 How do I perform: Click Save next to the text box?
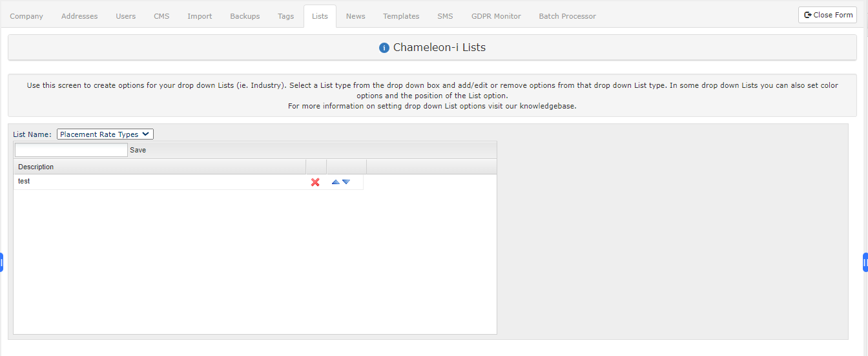(138, 150)
